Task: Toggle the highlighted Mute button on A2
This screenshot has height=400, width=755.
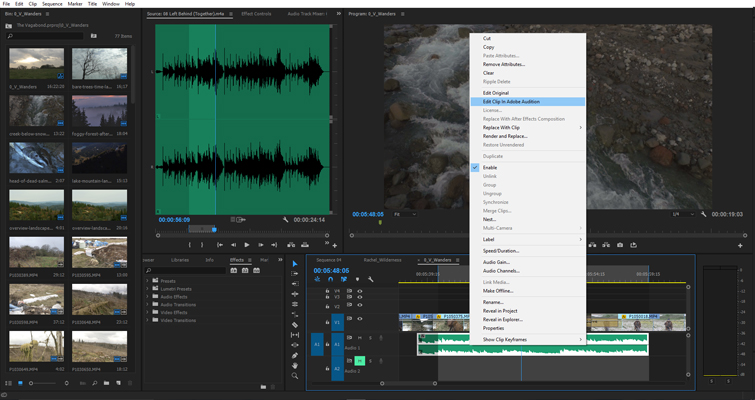Action: 360,361
